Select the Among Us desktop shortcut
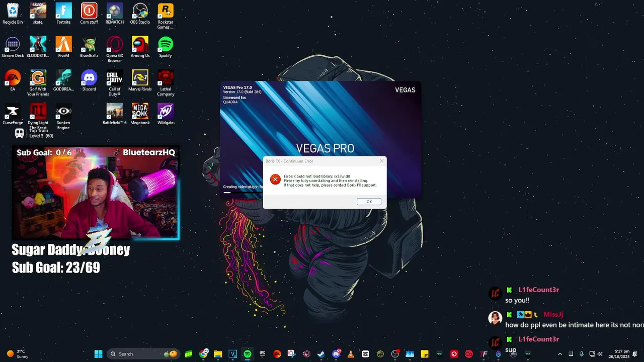The height and width of the screenshot is (362, 644). tap(140, 47)
